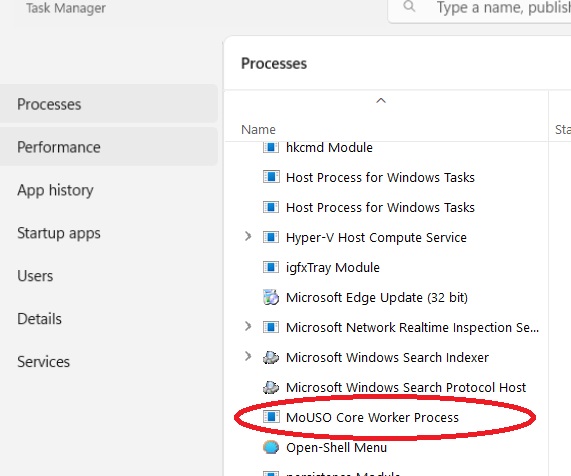Expand the Hyper-V Host Compute Service entry
Screen dimensions: 571x476
(x=248, y=237)
